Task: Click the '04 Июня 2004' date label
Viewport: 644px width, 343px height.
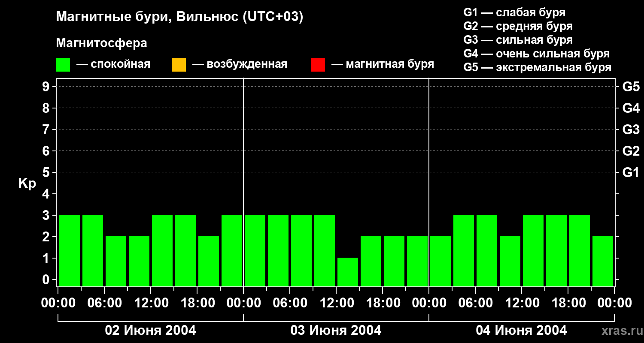Action: pos(521,330)
